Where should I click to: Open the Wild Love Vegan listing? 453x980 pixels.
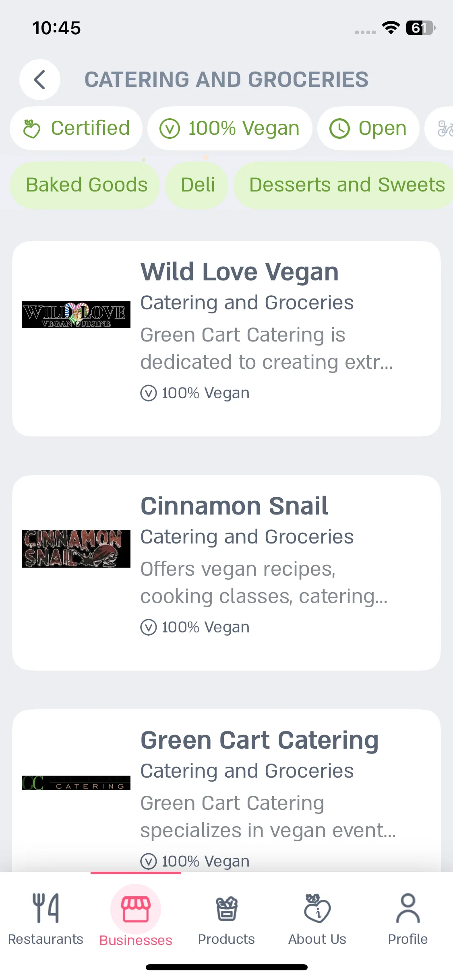[226, 339]
